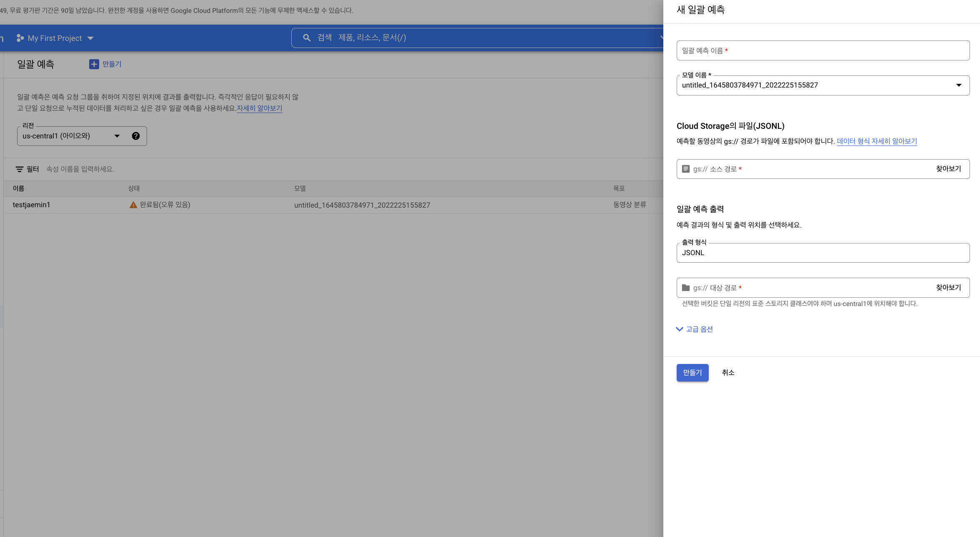Click the warning icon beside 완료됨(오류 있음)
This screenshot has width=980, height=537.
pos(133,205)
